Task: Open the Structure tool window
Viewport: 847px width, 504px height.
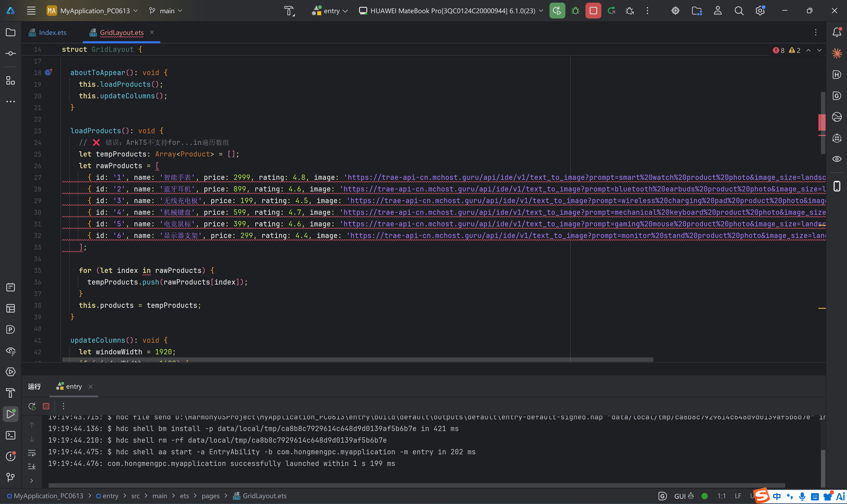Action: pyautogui.click(x=11, y=80)
